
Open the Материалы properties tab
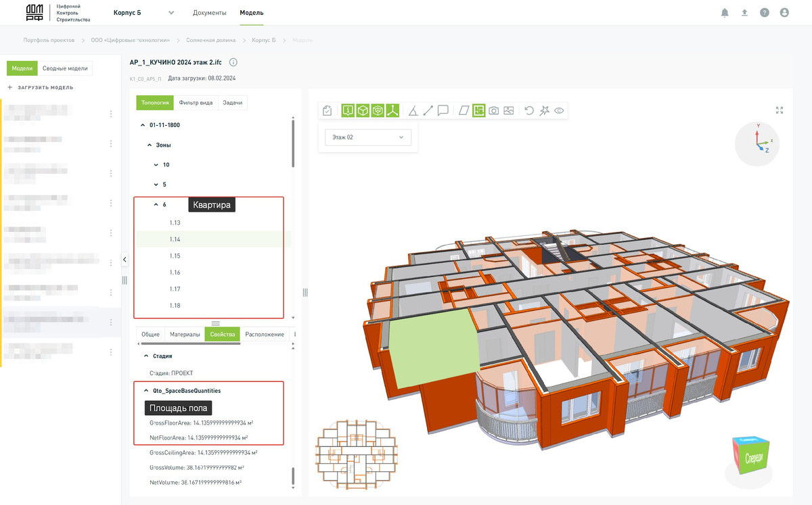pos(185,335)
